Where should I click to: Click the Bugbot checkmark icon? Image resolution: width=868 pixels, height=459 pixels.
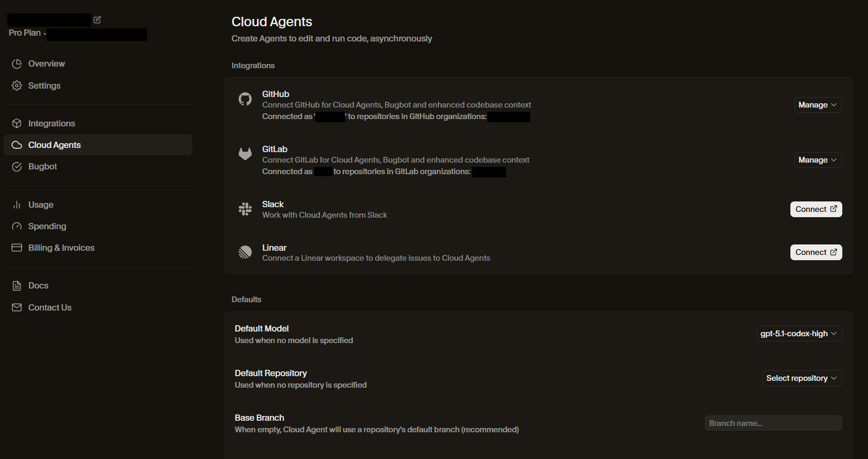pyautogui.click(x=17, y=167)
